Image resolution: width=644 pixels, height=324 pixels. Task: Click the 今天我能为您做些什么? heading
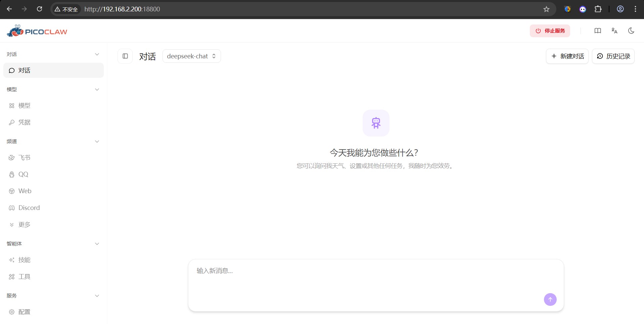coord(374,153)
